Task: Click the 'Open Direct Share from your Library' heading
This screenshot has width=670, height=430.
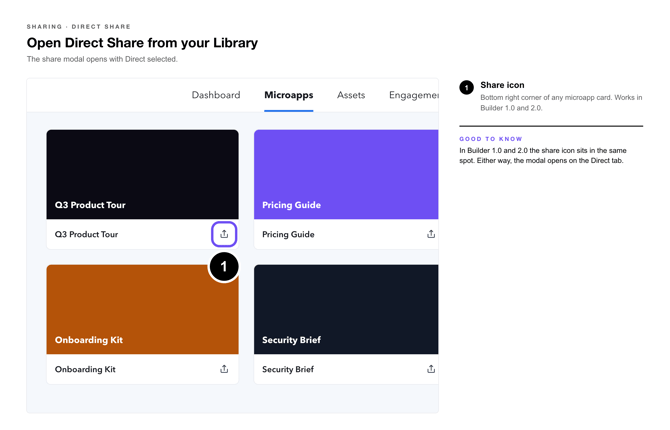Action: pos(142,43)
